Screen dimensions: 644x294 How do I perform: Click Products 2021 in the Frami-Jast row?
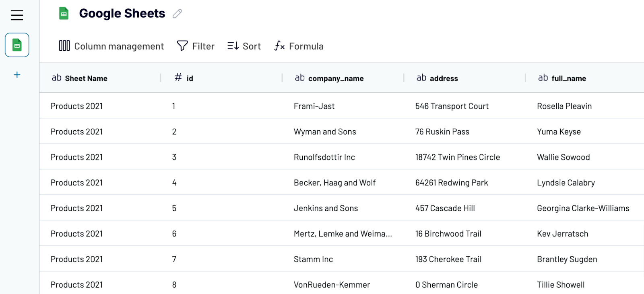[x=76, y=106]
